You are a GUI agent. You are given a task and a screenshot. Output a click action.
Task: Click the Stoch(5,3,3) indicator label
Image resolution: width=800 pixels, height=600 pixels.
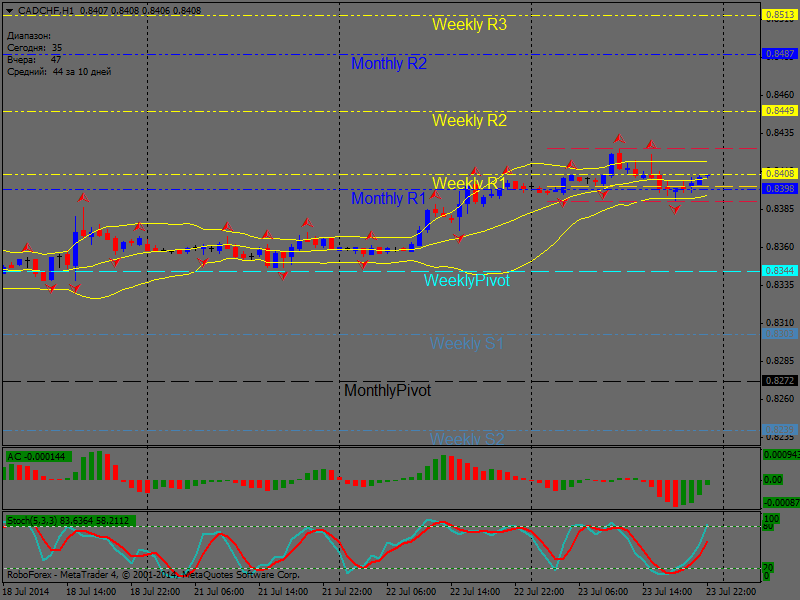(x=70, y=520)
